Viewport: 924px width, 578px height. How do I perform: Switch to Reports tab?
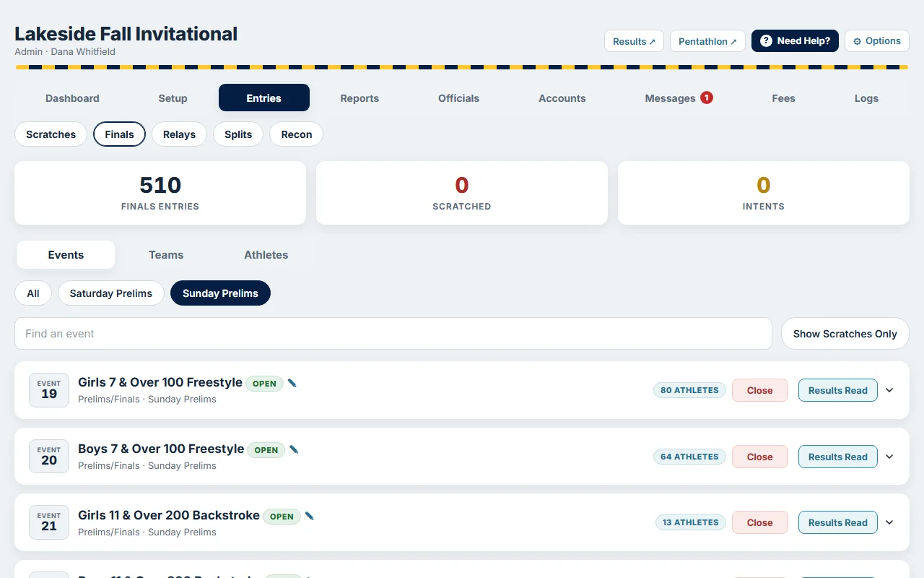click(x=359, y=98)
